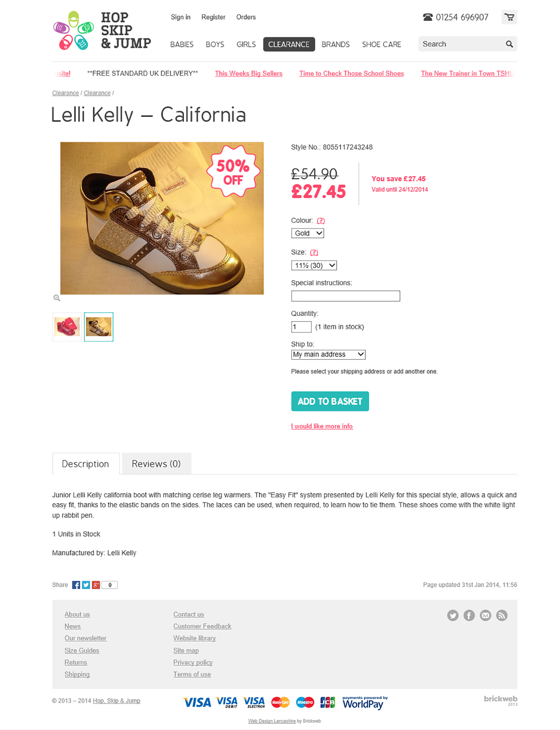This screenshot has width=560, height=730.
Task: Click the search magnifier icon
Action: [x=509, y=44]
